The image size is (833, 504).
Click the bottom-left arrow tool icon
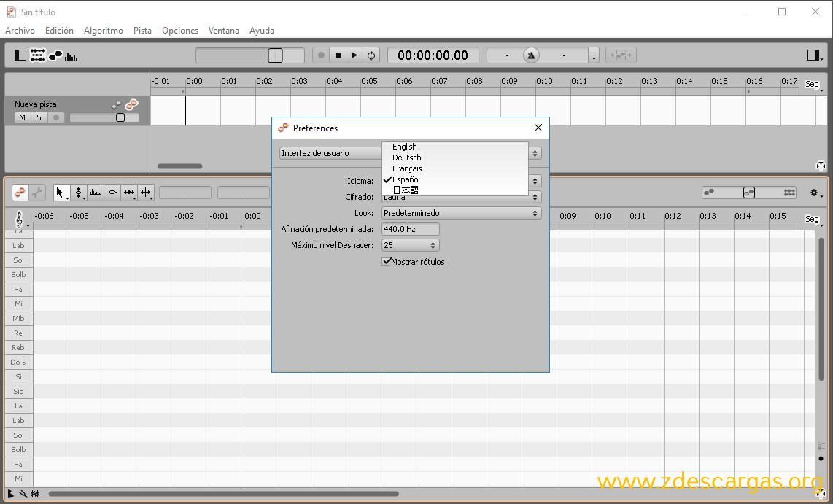click(x=11, y=494)
